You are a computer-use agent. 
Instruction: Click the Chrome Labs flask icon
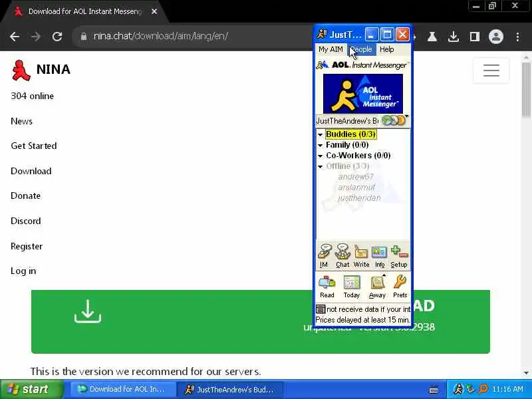pos(432,37)
